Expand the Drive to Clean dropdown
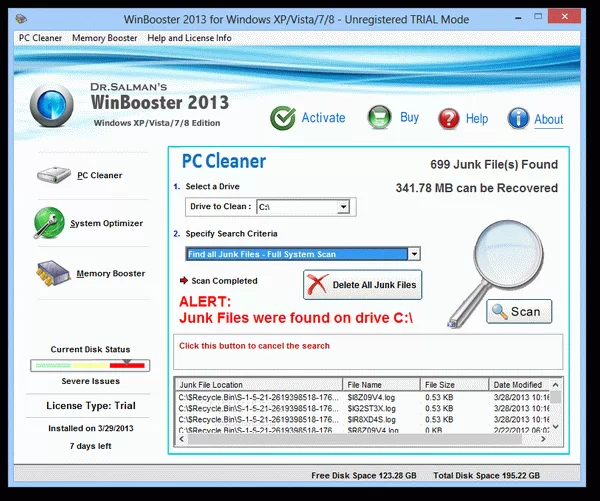600x501 pixels. point(343,207)
